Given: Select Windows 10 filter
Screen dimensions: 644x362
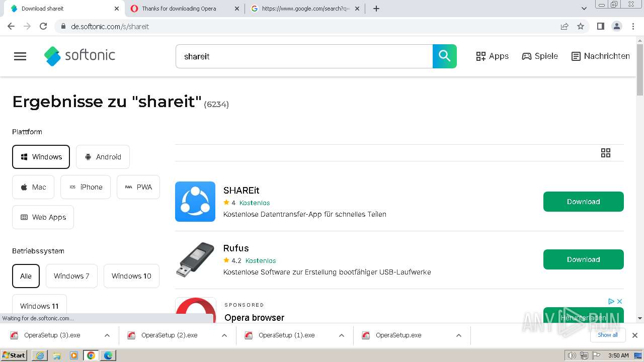Looking at the screenshot, I should coord(131,276).
